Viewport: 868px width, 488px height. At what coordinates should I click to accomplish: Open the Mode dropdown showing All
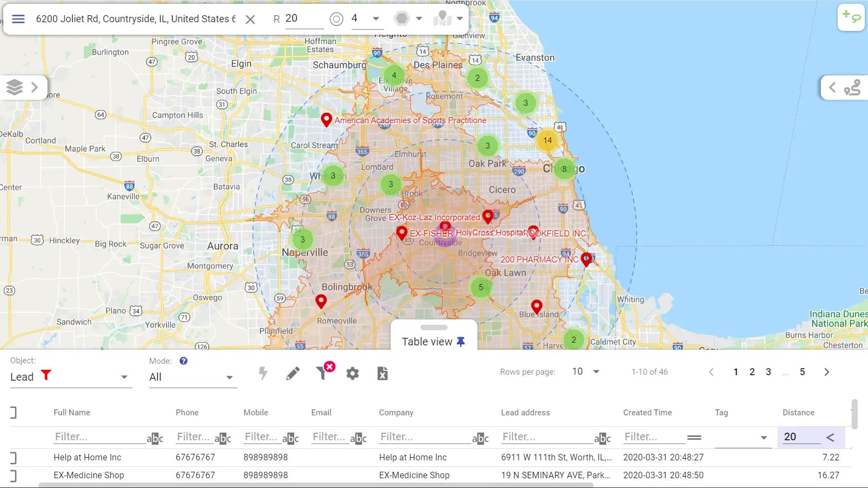tap(193, 377)
